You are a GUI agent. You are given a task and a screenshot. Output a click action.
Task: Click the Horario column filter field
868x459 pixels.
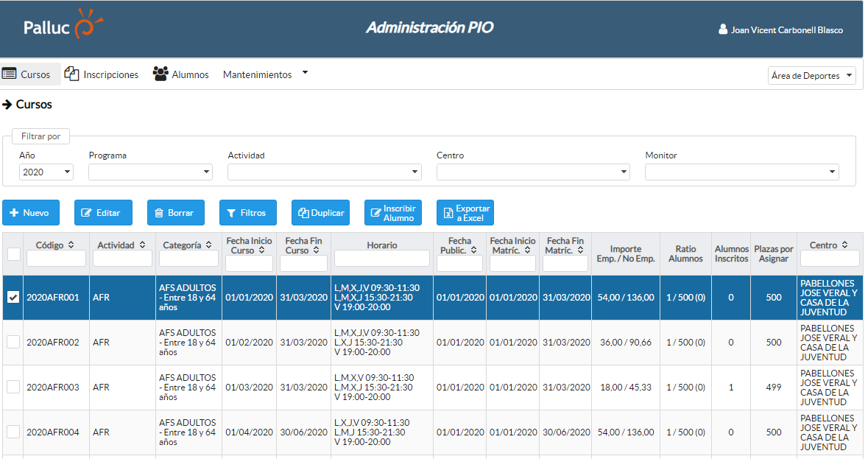381,259
